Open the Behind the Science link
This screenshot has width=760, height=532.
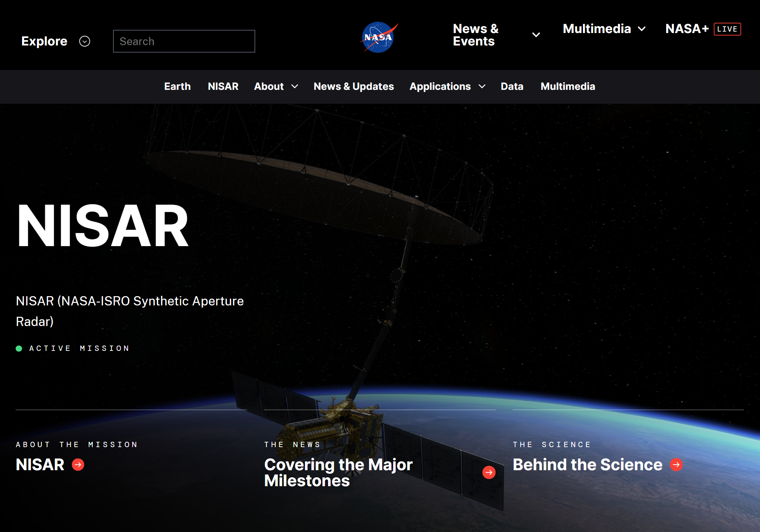[588, 465]
